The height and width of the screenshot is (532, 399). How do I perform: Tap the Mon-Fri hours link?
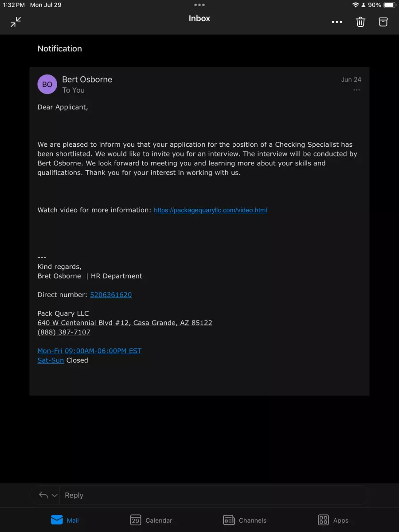click(50, 351)
